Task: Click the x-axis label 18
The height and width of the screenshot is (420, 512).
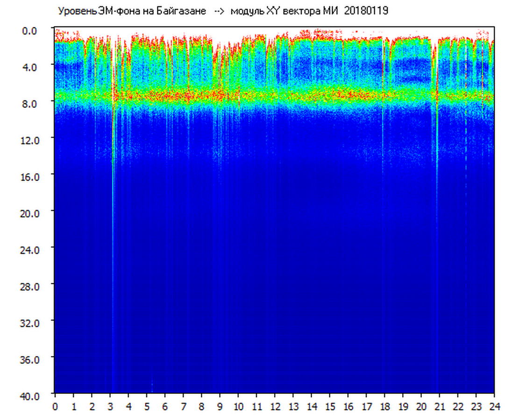Action: pos(384,406)
